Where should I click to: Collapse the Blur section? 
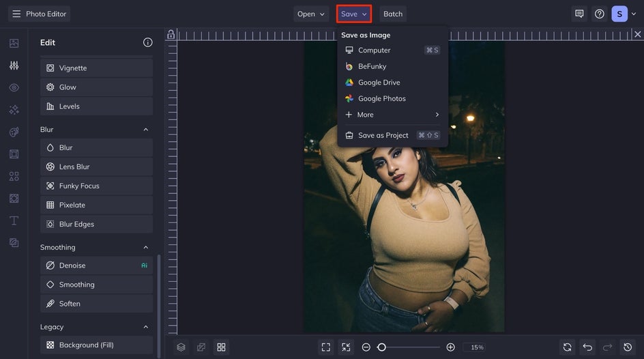(145, 130)
